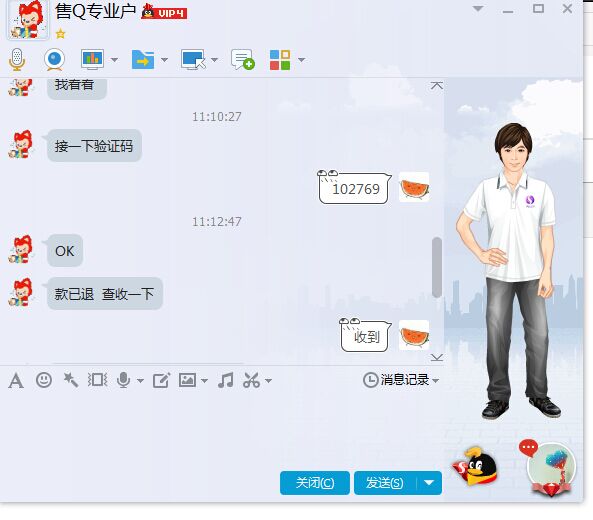Expand picture options dropdown arrow
This screenshot has height=520, width=593.
point(204,380)
